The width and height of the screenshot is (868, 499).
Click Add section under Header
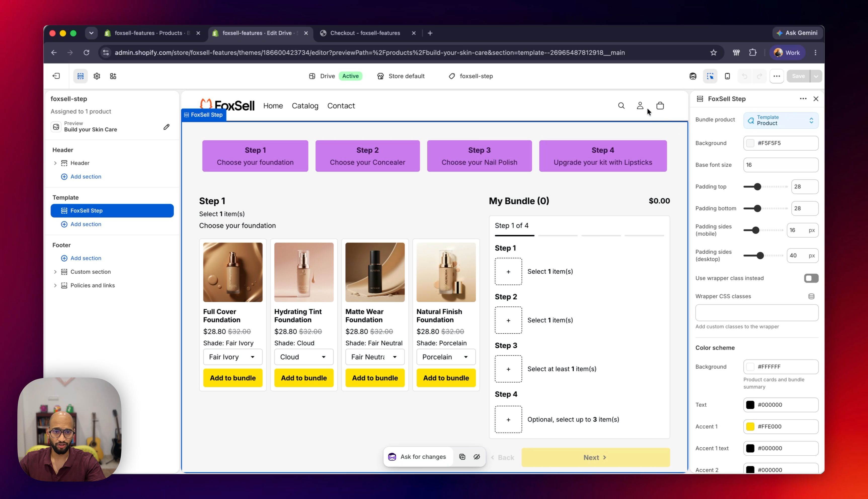point(81,176)
